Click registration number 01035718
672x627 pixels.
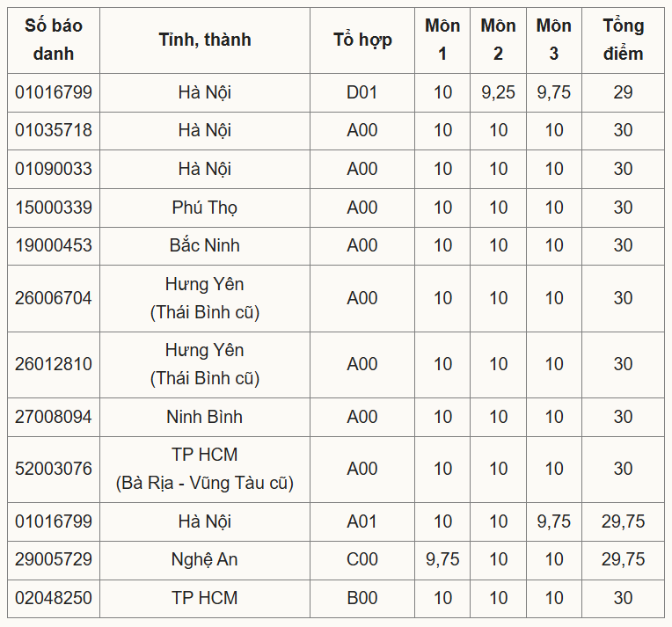click(54, 130)
